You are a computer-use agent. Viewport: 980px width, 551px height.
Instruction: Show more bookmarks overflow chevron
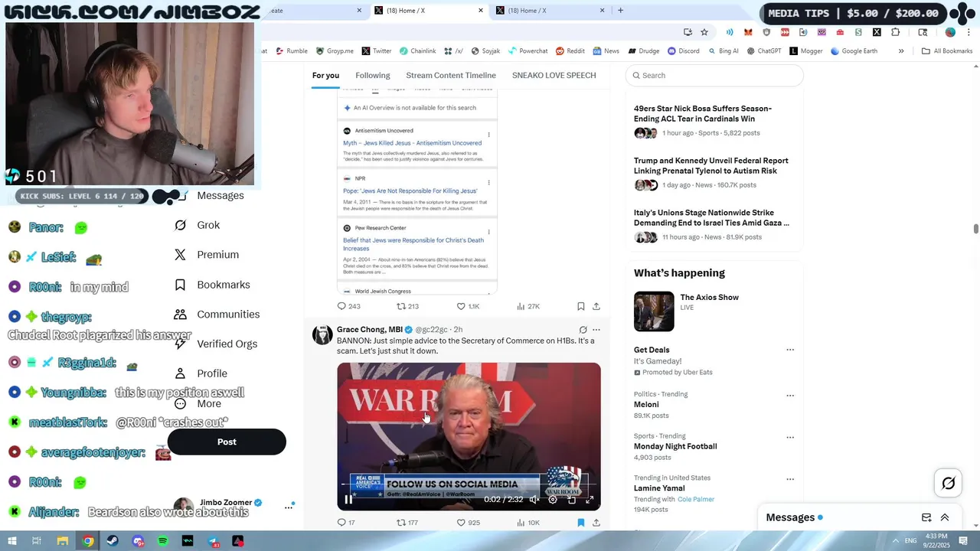901,51
